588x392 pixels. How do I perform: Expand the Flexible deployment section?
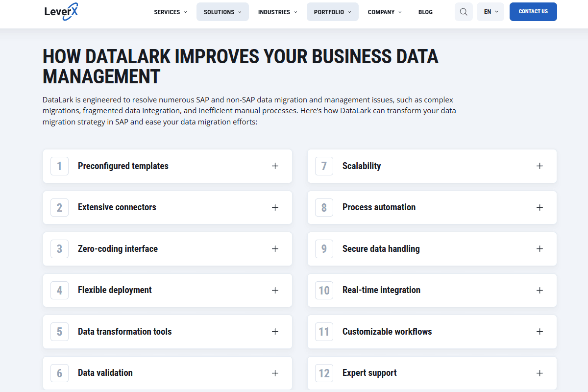[168, 290]
